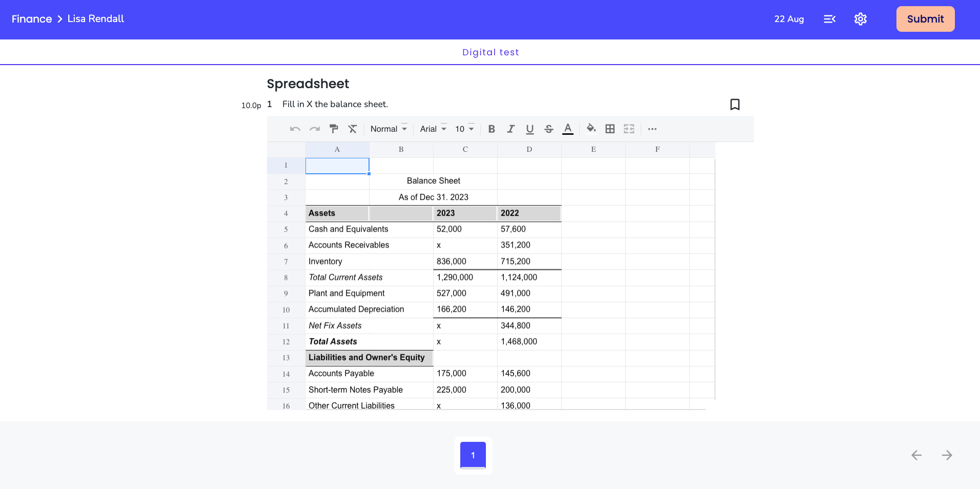Click the '225,000' cell

coord(465,390)
